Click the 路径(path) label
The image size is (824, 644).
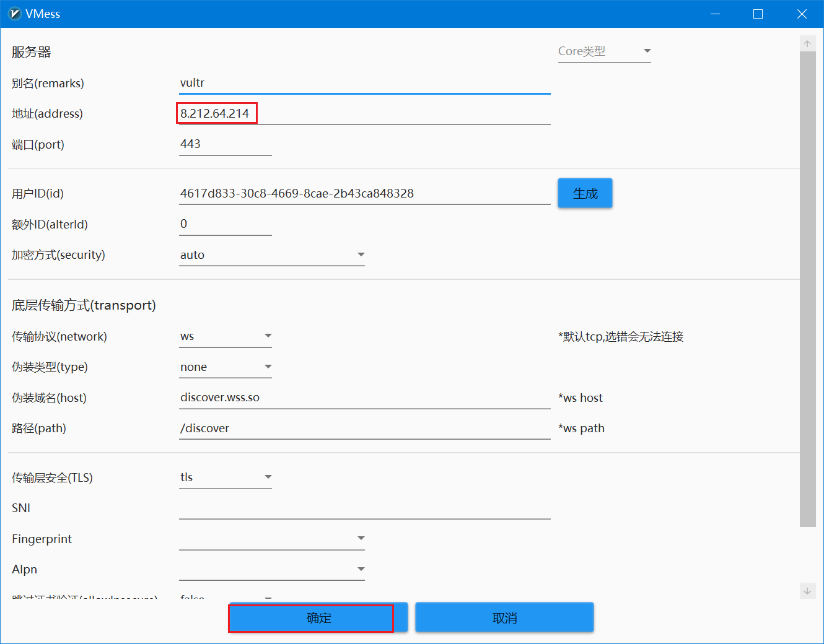coord(39,428)
